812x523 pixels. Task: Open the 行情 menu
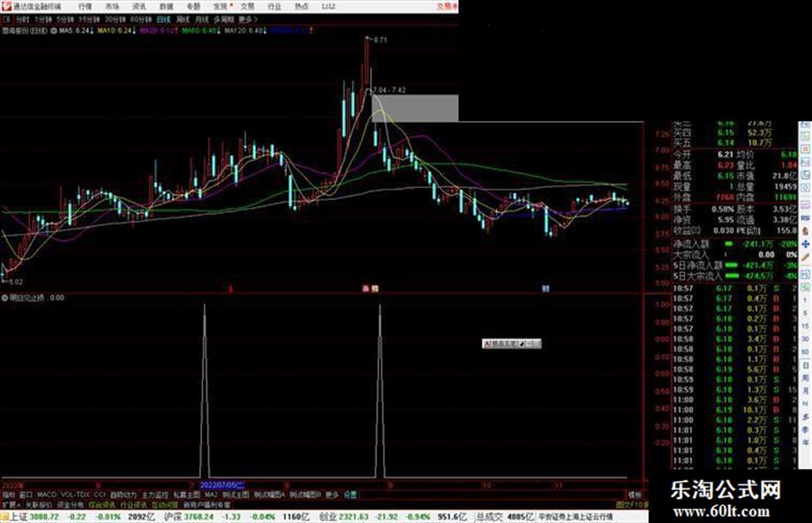pyautogui.click(x=85, y=7)
